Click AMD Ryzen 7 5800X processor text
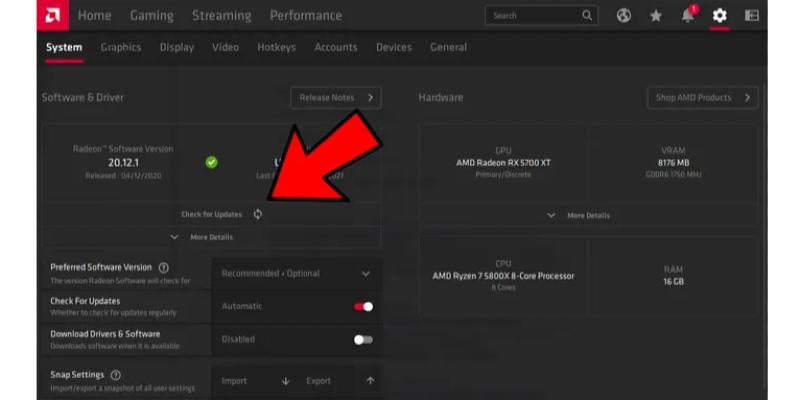800x400 pixels. click(x=503, y=276)
